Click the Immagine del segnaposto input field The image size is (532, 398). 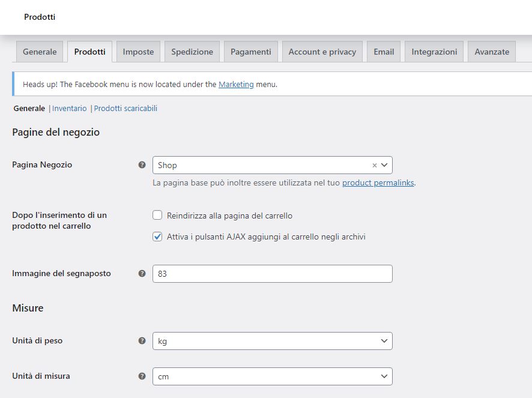(272, 274)
